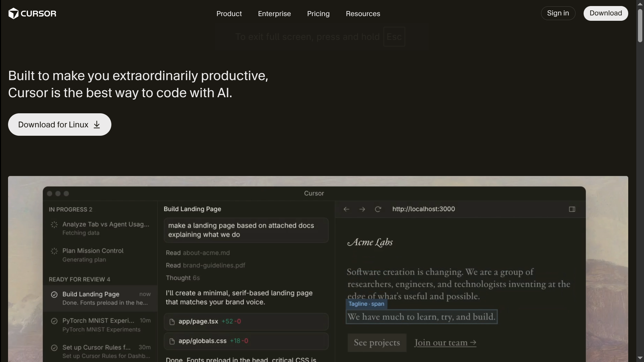
Task: Toggle the checkmark on PyTorch MNIST Experiments
Action: pyautogui.click(x=55, y=321)
